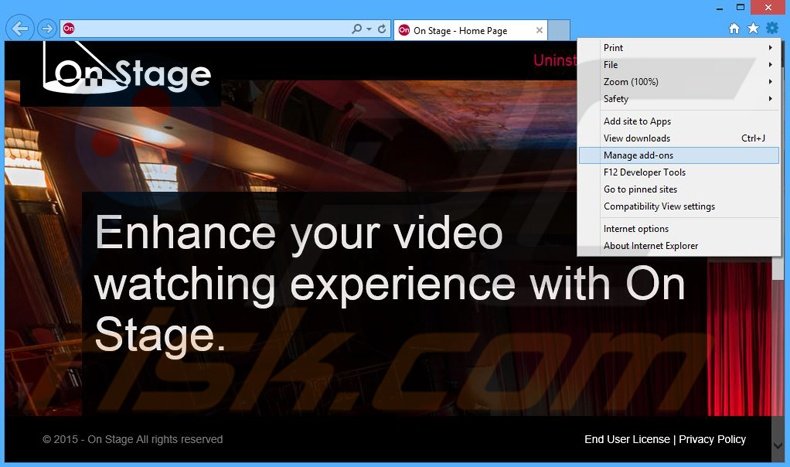Expand the Safety submenu arrow

pos(770,99)
